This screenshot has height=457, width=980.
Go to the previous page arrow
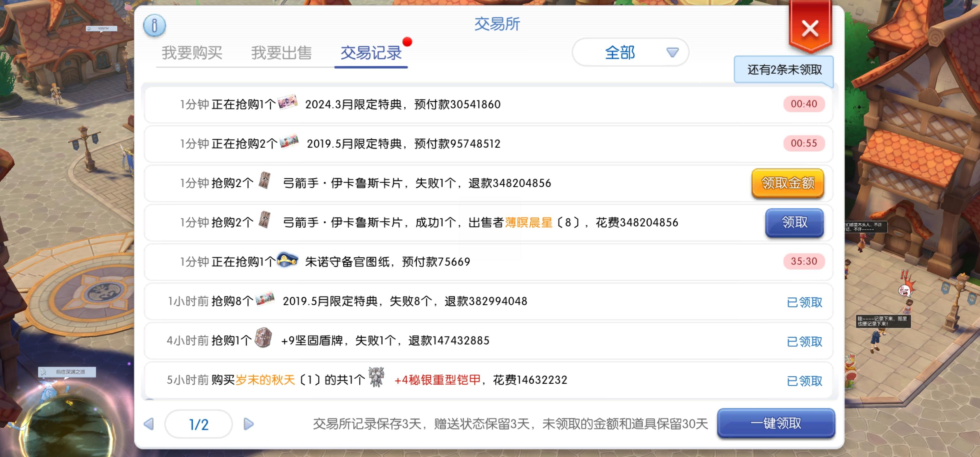click(x=149, y=424)
